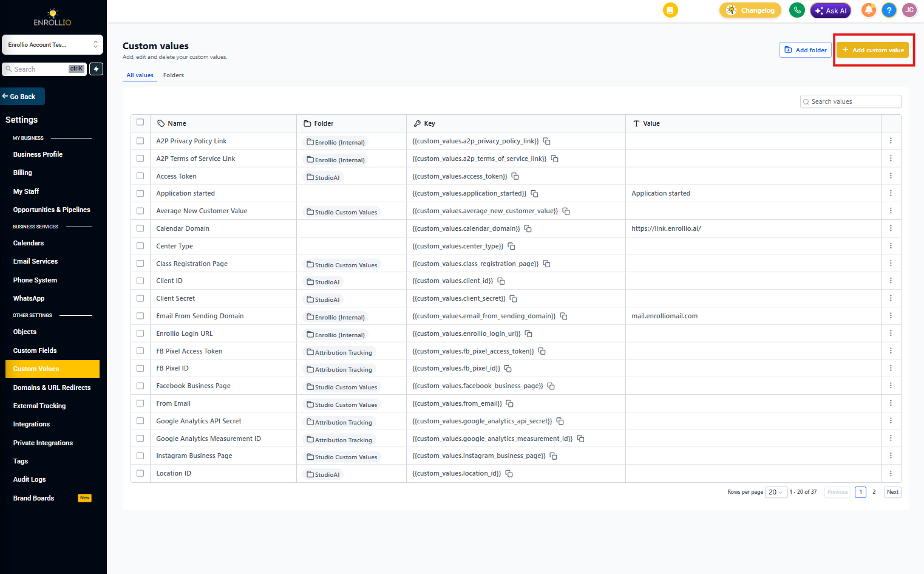Check the From Email row checkbox

[140, 403]
